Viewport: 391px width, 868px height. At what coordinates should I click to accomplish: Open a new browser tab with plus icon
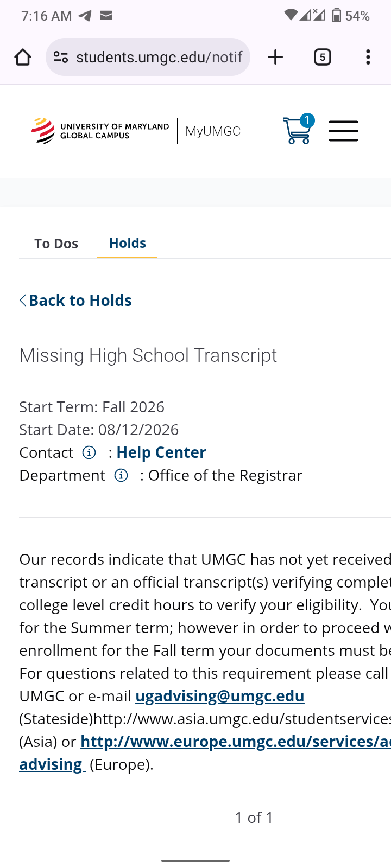275,57
